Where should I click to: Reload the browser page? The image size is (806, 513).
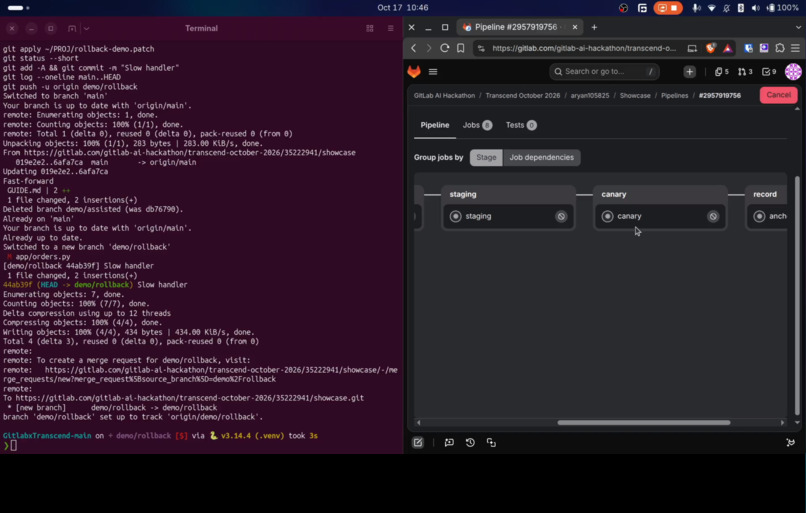[445, 48]
